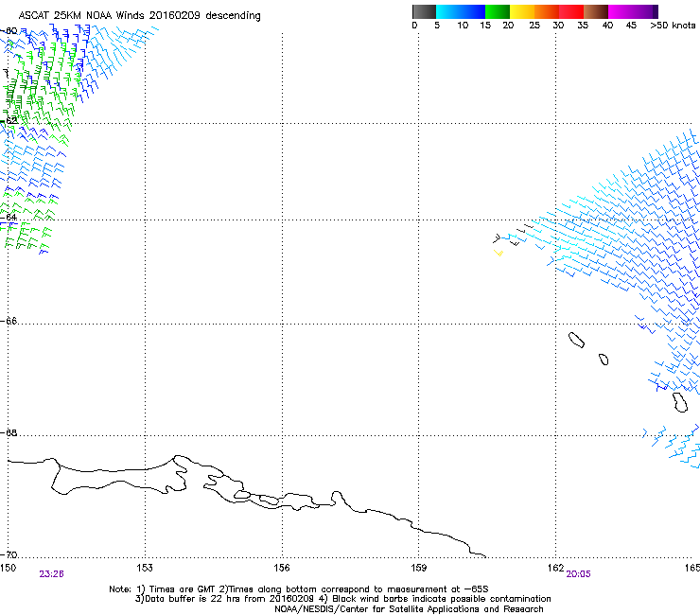
Task: Click the ASCAT 25KM NOAA Winds title
Action: [x=139, y=16]
